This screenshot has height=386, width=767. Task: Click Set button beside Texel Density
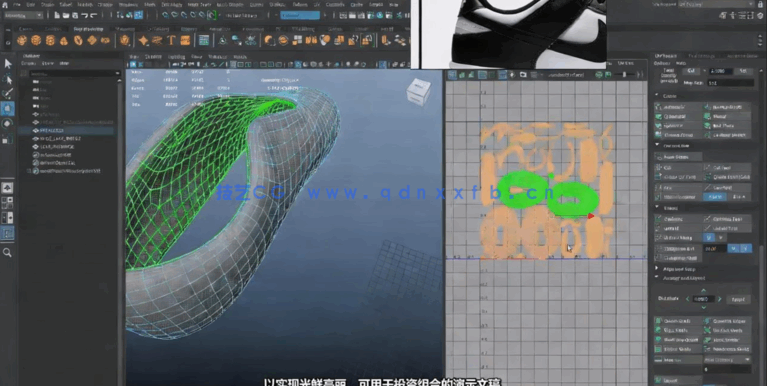point(743,71)
